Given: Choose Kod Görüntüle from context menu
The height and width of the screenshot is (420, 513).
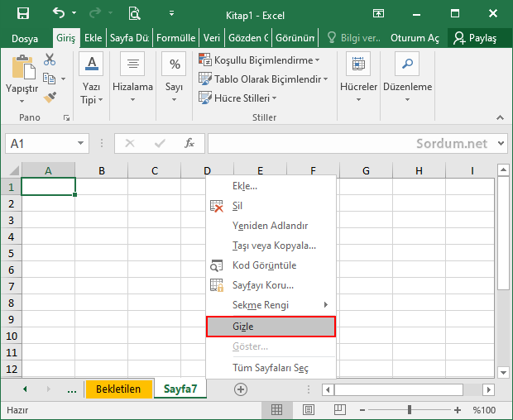Looking at the screenshot, I should click(x=271, y=265).
